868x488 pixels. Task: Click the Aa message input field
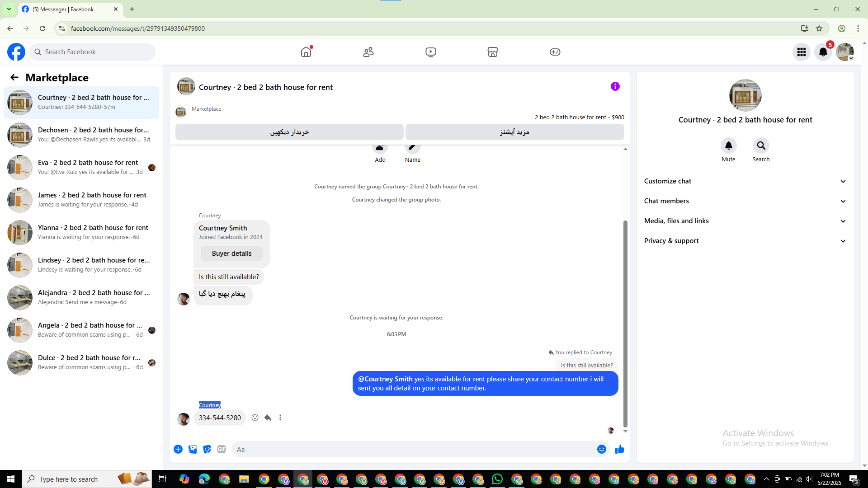click(x=414, y=449)
